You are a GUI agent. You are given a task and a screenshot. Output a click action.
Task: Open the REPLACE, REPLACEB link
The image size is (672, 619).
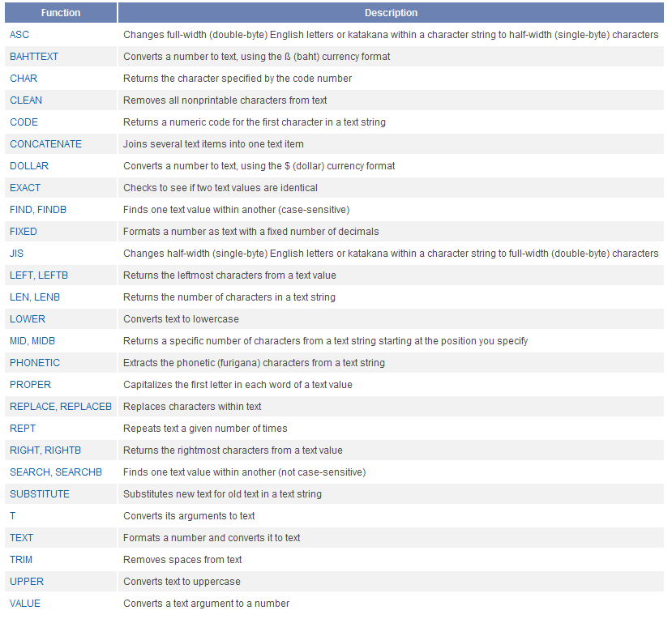(61, 406)
